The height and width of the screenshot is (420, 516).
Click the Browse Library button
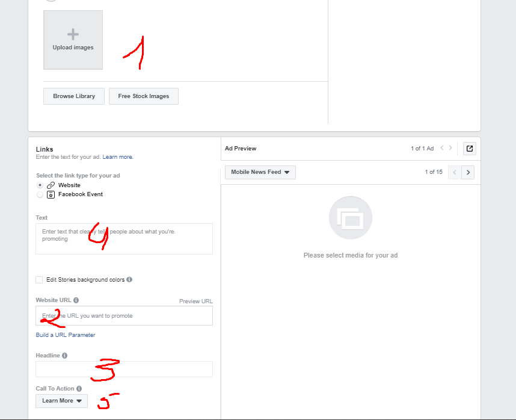point(74,96)
